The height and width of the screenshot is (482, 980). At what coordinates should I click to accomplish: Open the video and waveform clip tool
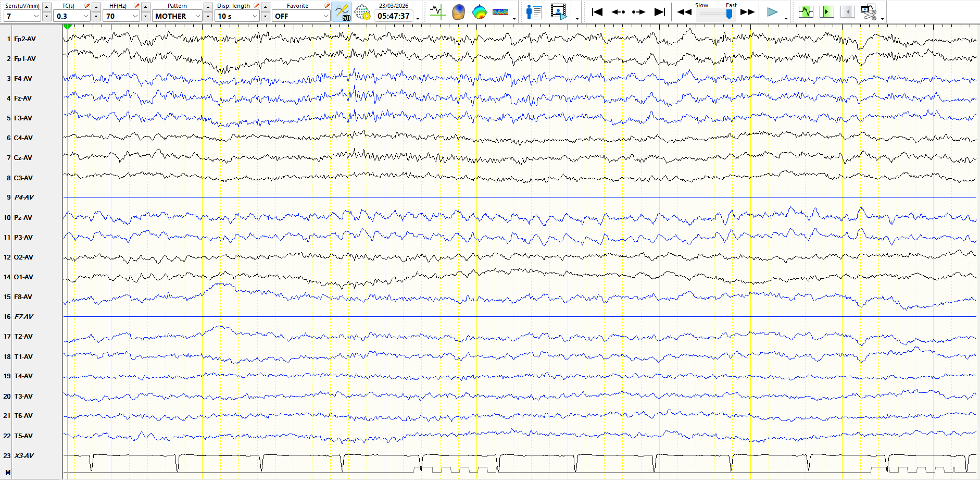tap(869, 11)
